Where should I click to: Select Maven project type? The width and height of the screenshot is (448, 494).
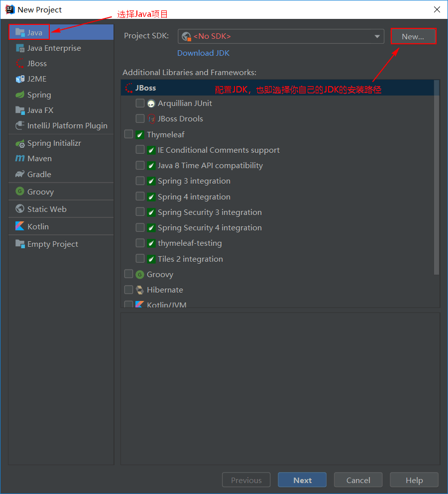[61, 159]
